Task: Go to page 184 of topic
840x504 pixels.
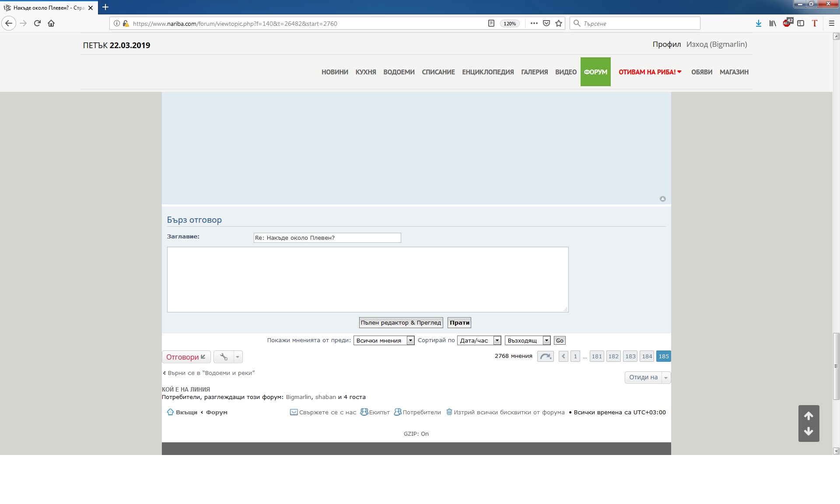Action: click(x=647, y=357)
